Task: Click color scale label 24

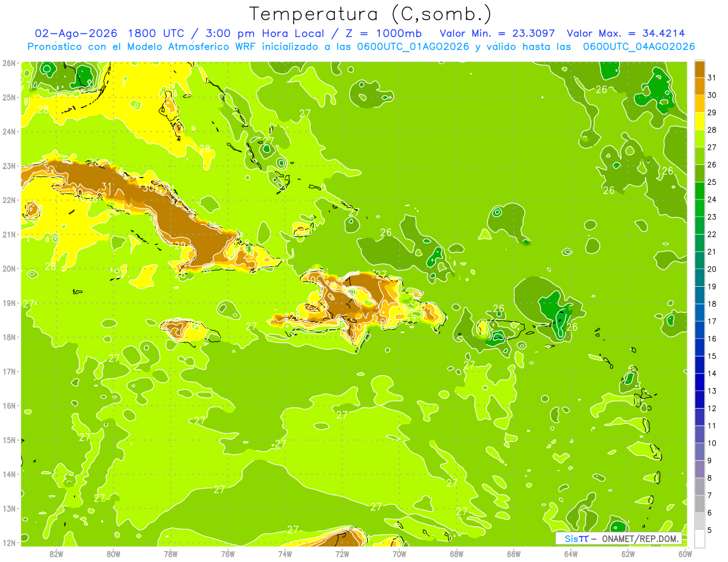Action: pyautogui.click(x=712, y=199)
